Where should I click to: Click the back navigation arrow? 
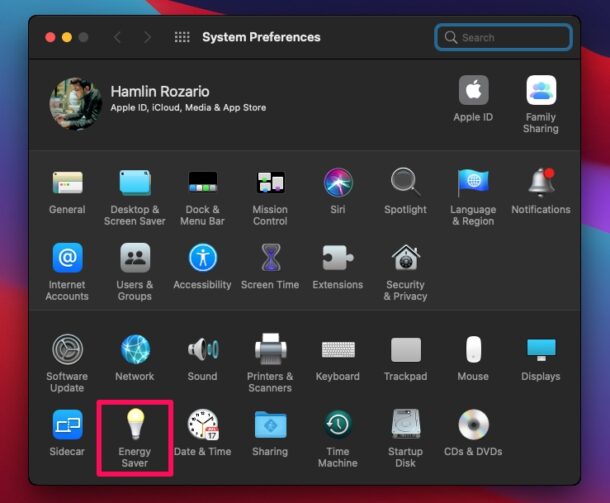117,37
